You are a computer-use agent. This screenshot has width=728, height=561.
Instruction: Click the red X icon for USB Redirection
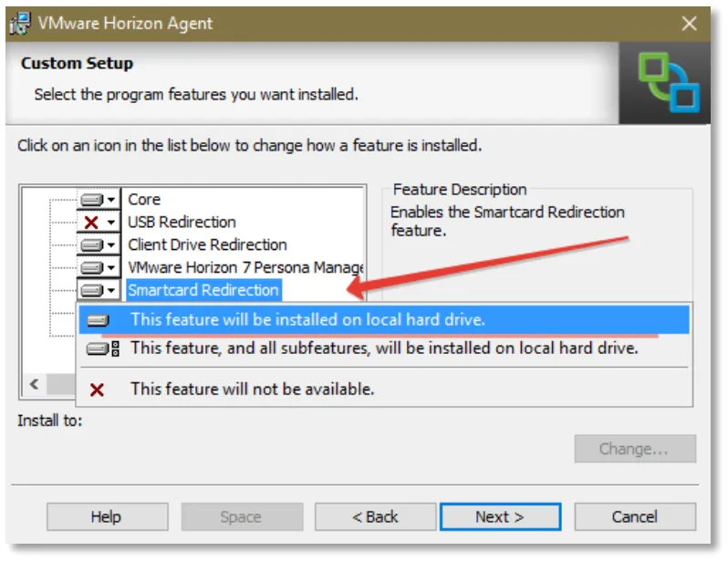point(91,223)
